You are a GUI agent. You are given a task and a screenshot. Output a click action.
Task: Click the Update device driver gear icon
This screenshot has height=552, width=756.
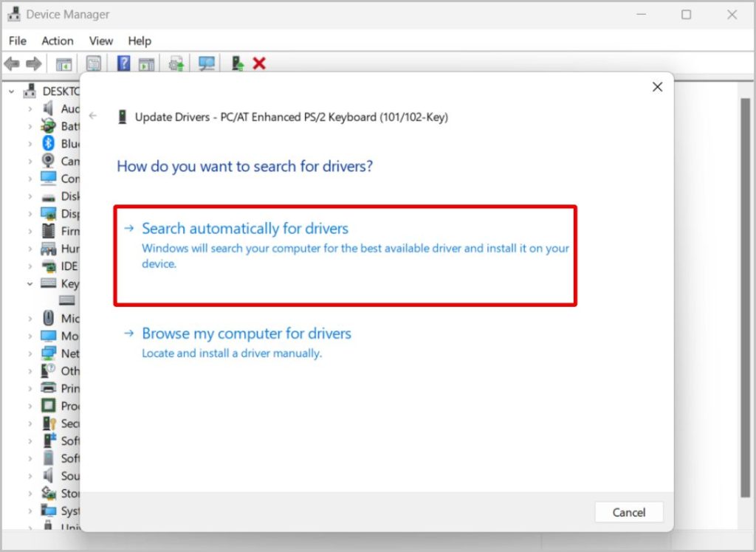(176, 63)
